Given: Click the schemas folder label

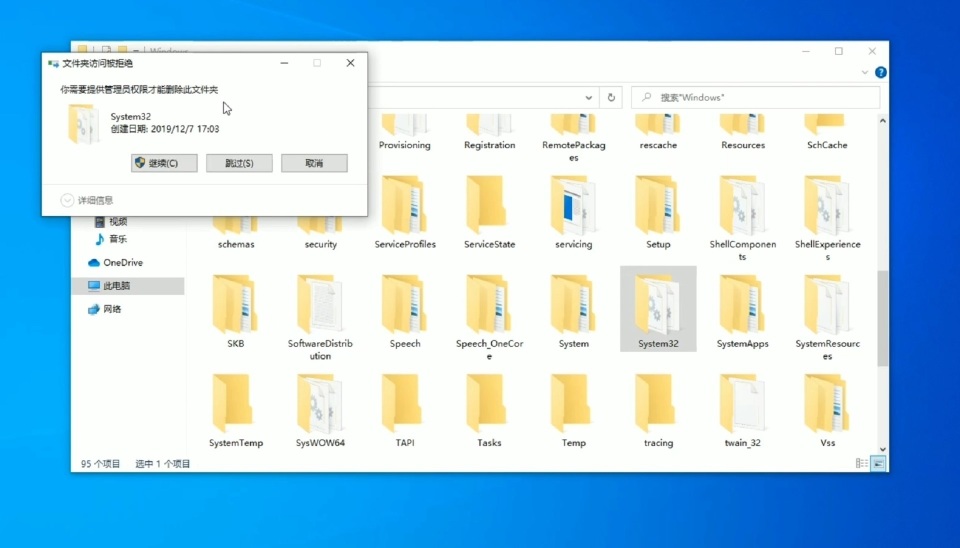Looking at the screenshot, I should click(x=236, y=244).
